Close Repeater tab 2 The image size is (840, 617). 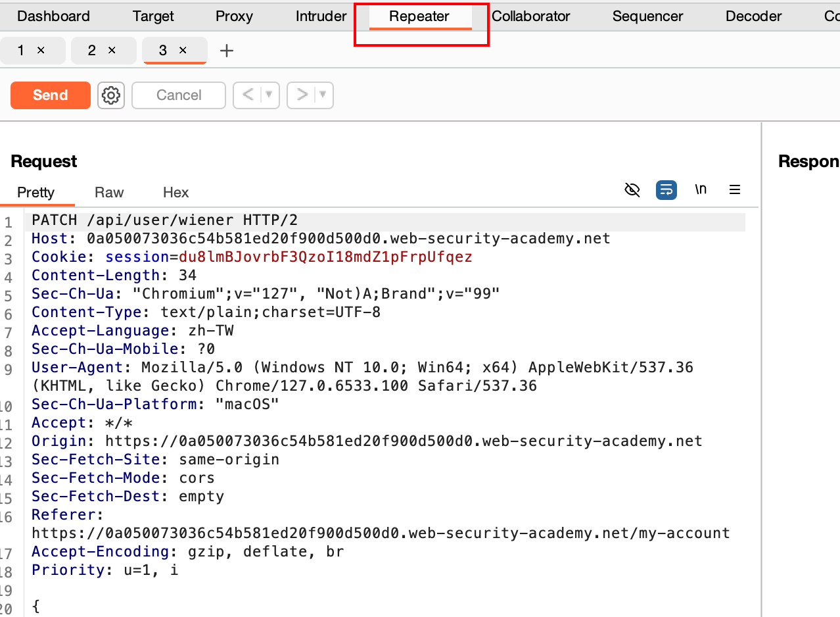112,51
